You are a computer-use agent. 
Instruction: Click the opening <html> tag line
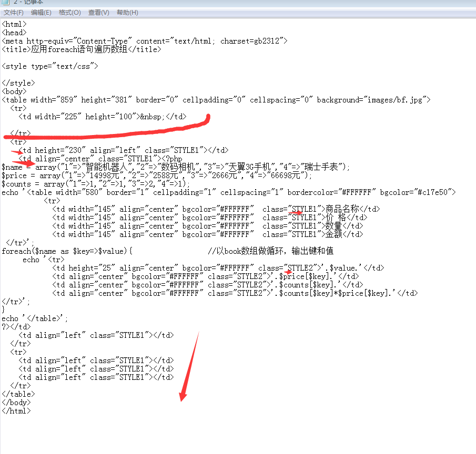tap(14, 24)
